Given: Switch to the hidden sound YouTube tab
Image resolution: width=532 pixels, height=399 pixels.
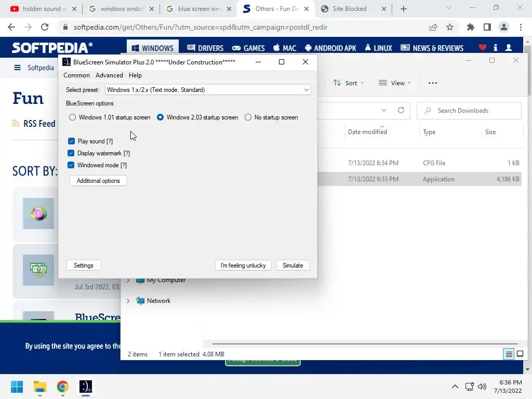Looking at the screenshot, I should [x=44, y=9].
